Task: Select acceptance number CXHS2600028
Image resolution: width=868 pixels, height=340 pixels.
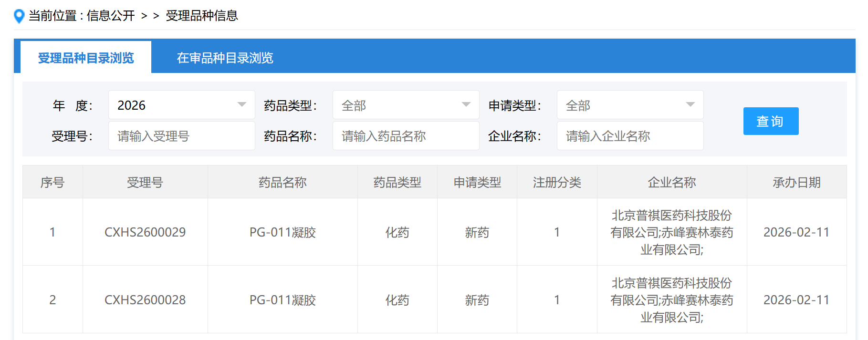Action: (x=145, y=300)
